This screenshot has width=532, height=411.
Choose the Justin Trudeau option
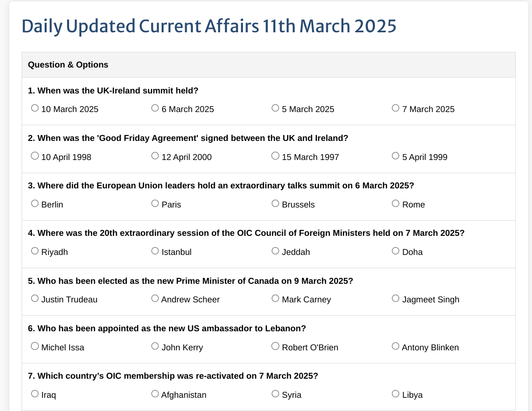click(x=35, y=298)
